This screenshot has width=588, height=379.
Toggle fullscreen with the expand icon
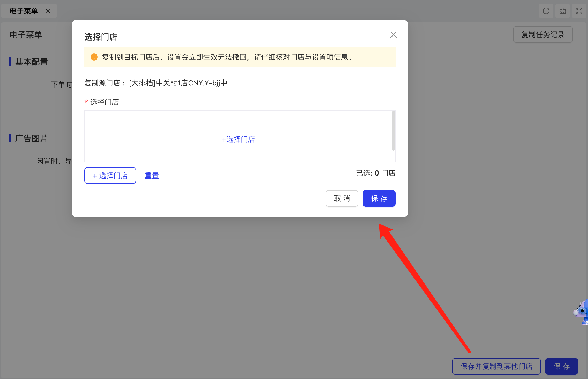click(x=579, y=11)
